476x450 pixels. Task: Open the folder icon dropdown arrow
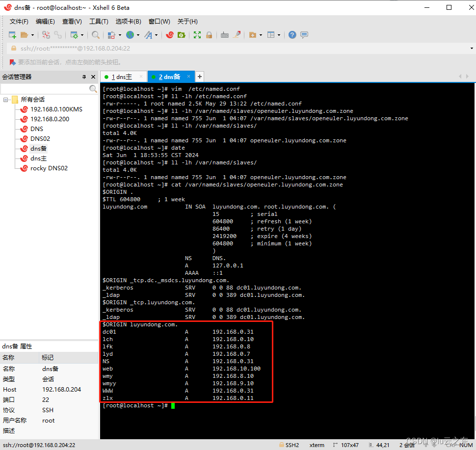pyautogui.click(x=32, y=35)
